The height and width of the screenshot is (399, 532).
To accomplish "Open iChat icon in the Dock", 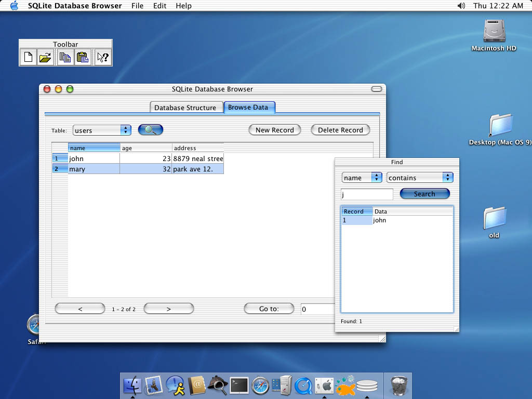I will tap(175, 386).
